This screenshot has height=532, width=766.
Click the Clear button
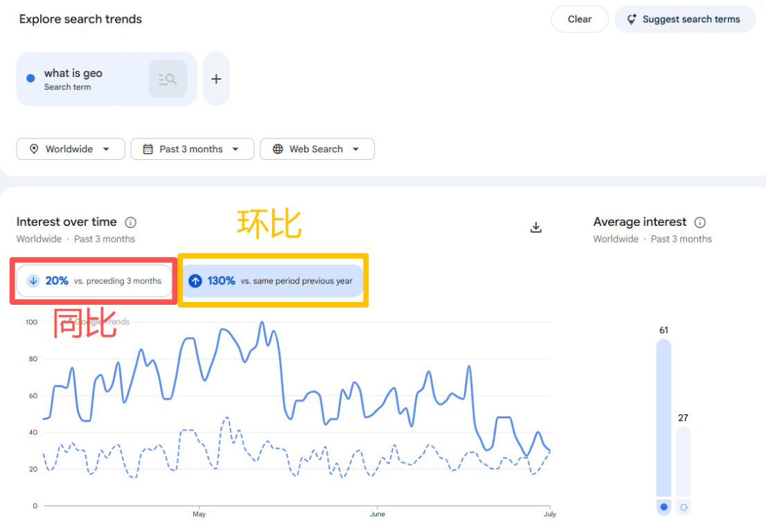pos(580,19)
